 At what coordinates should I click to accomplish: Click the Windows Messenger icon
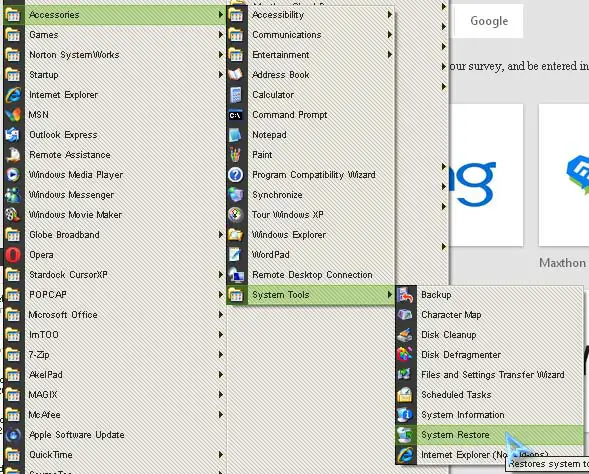[x=13, y=195]
